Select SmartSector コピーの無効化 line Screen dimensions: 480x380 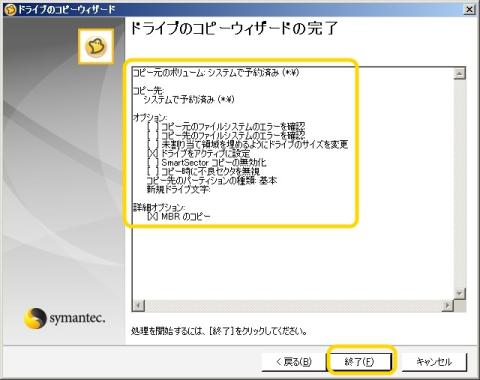tap(207, 162)
